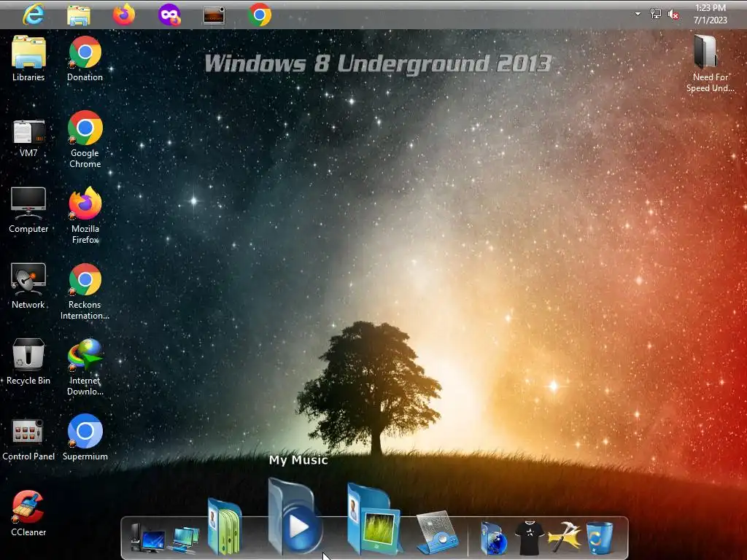Select the Control Panel desktop icon
This screenshot has width=747, height=560.
click(28, 440)
